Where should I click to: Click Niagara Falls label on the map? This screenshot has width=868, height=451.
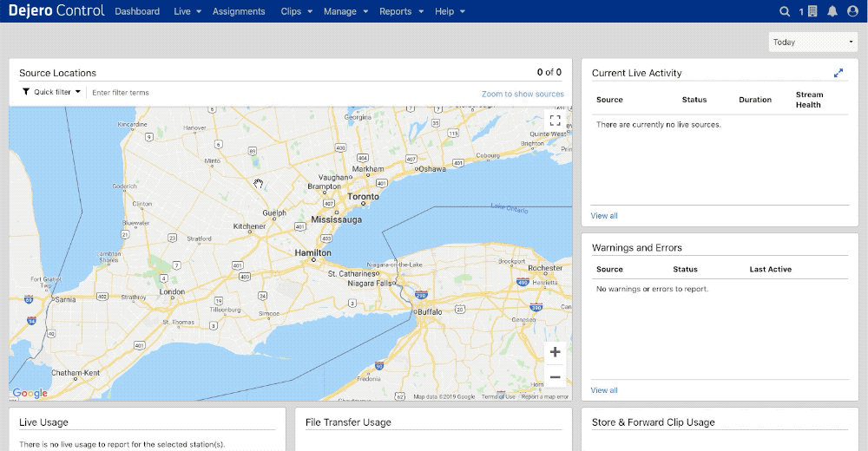coord(369,284)
